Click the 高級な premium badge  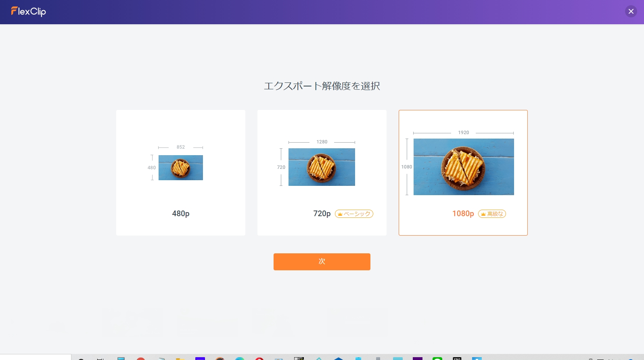click(492, 214)
